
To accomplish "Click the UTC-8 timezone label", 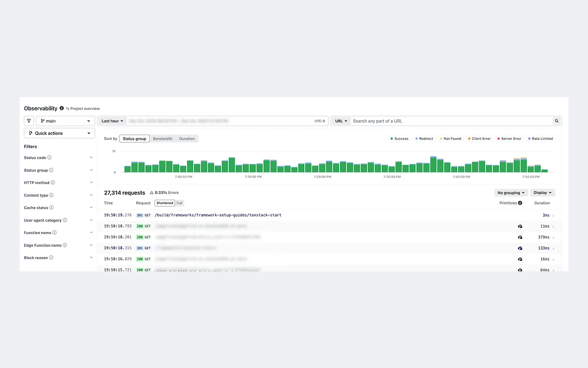I will click(x=319, y=121).
